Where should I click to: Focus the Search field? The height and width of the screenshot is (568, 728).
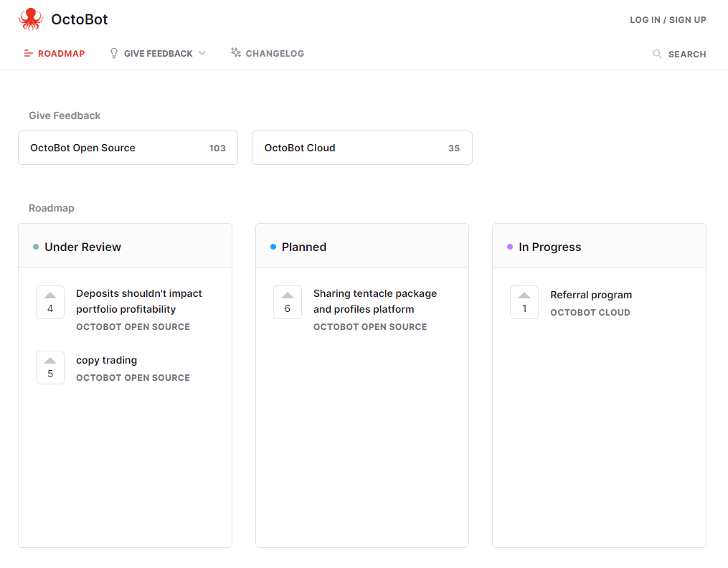tap(679, 54)
